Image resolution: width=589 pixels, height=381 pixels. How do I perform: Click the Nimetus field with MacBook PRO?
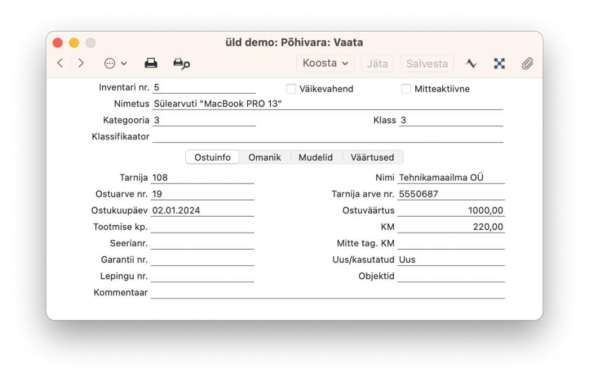pos(328,104)
